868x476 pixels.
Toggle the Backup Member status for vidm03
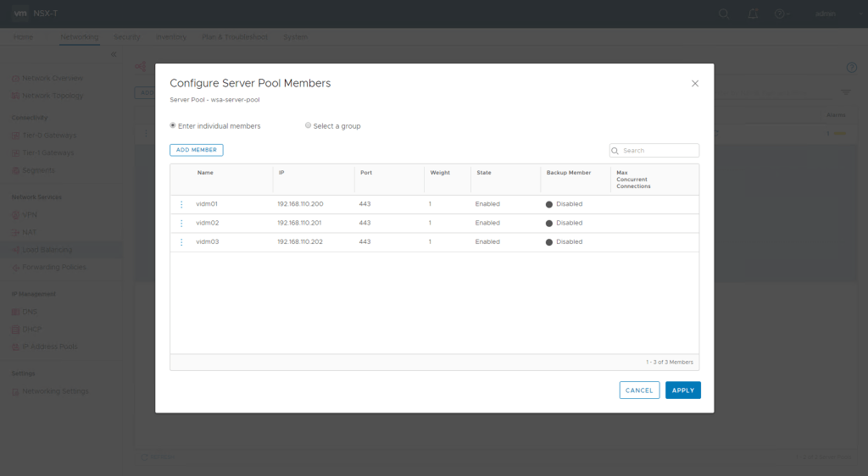tap(549, 242)
